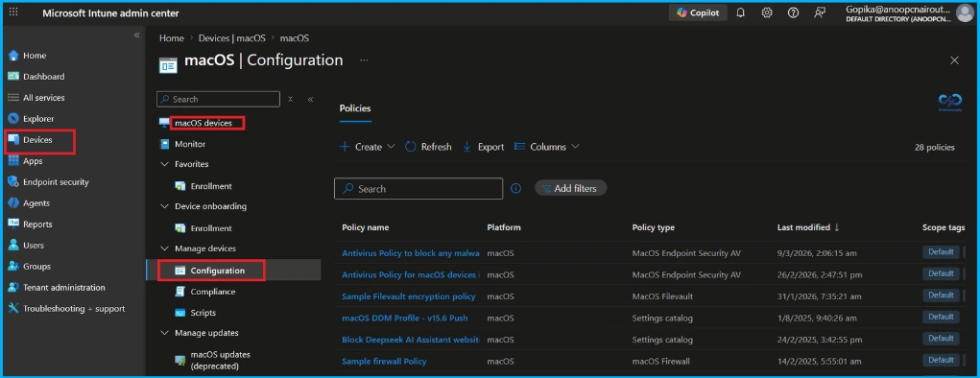Clear the blade menu search
Image resolution: width=980 pixels, height=378 pixels.
tap(291, 99)
